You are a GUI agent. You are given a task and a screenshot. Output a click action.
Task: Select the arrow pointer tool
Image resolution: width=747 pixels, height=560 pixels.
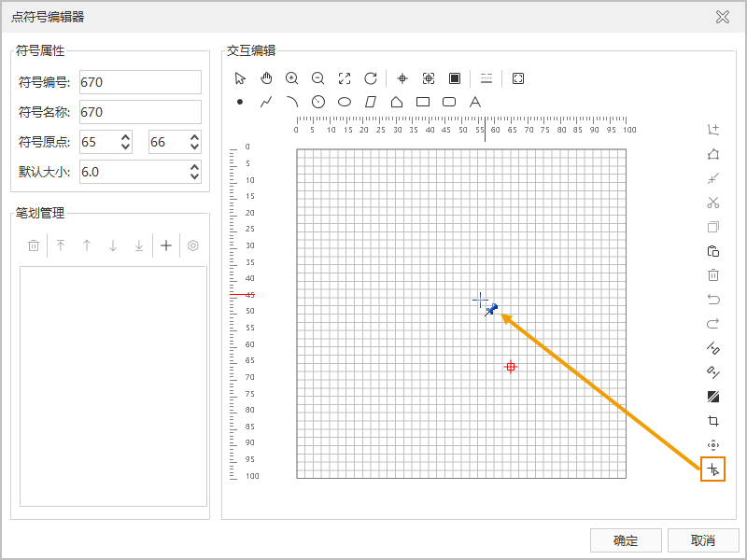[240, 78]
